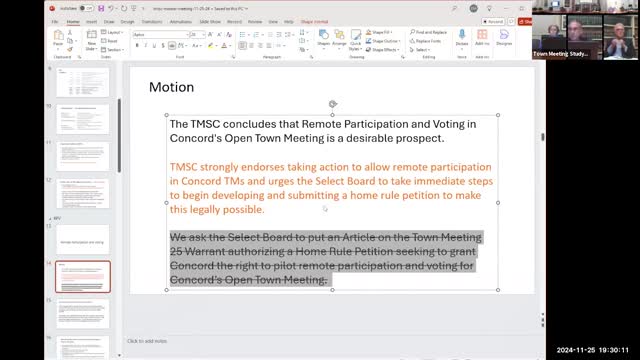Cut selection with the scissors icon
This screenshot has width=640, height=360.
click(70, 32)
